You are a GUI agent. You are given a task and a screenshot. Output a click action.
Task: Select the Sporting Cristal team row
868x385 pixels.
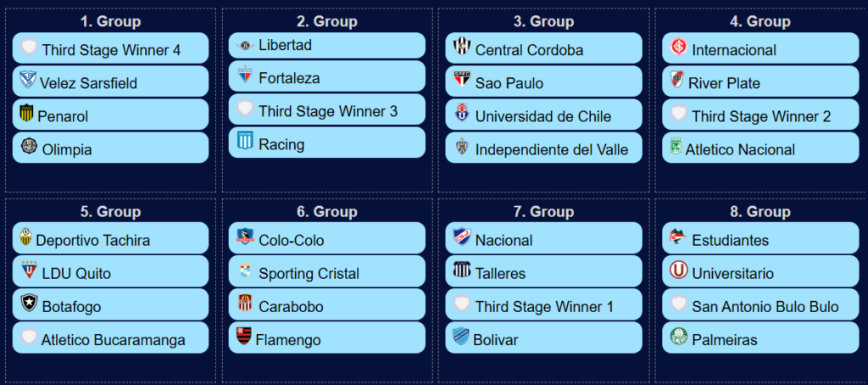pyautogui.click(x=327, y=271)
